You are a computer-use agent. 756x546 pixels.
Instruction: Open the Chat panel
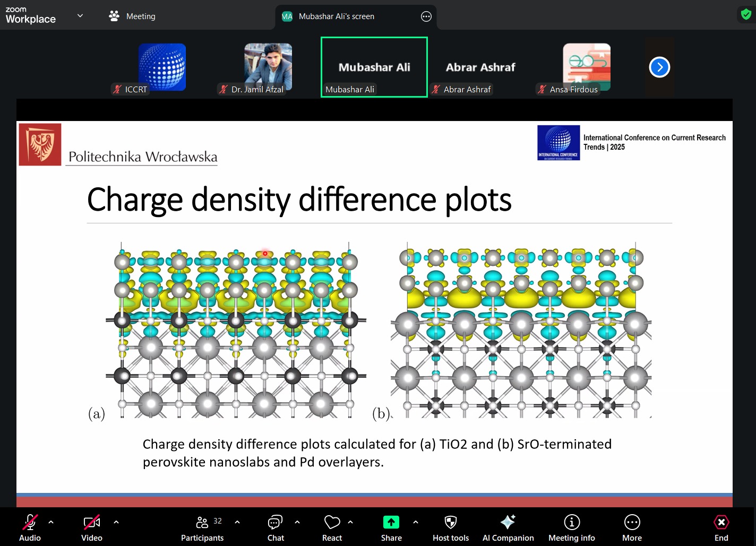tap(276, 528)
